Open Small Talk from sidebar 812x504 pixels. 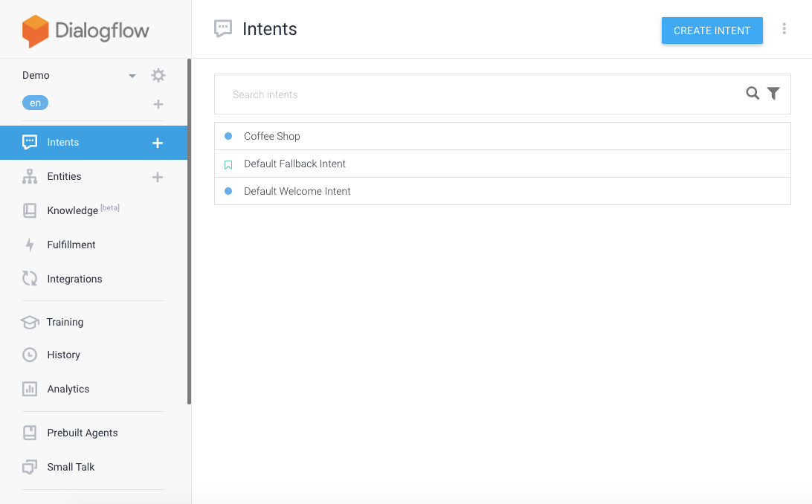(71, 467)
